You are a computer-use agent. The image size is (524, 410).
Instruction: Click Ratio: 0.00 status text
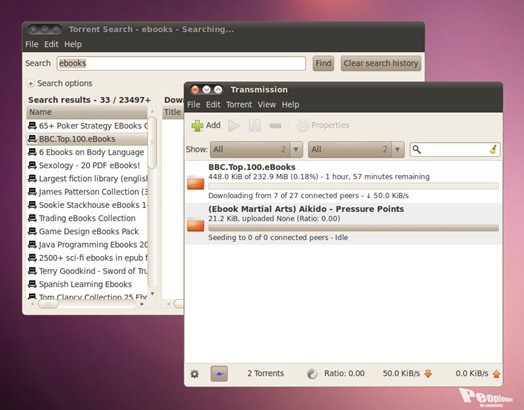pos(344,374)
